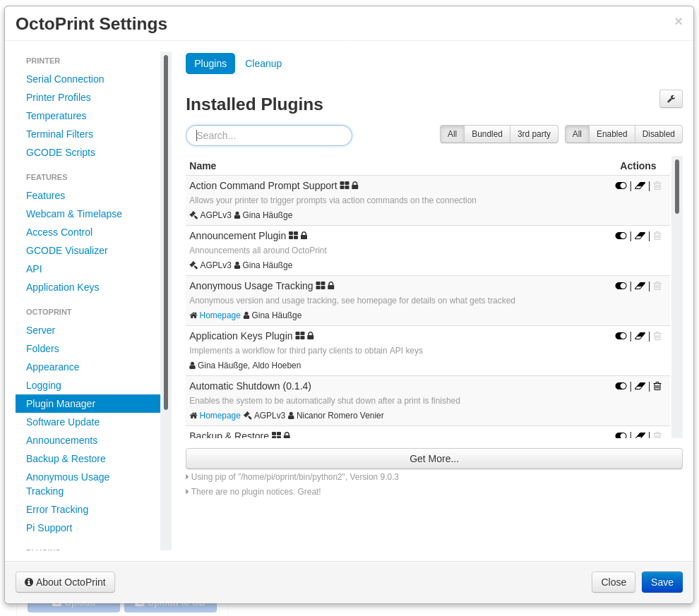Expand the pip version details line
This screenshot has width=699, height=616.
[x=294, y=477]
